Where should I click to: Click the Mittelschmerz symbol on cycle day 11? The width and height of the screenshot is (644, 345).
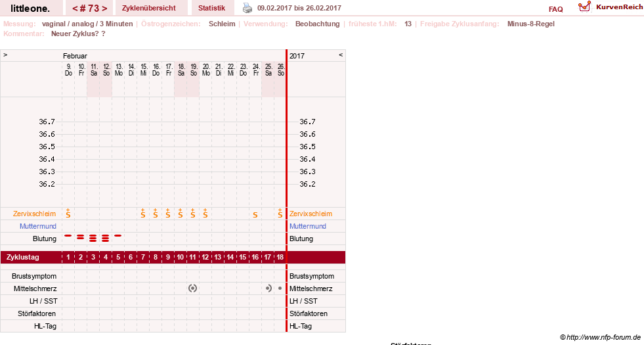[192, 288]
